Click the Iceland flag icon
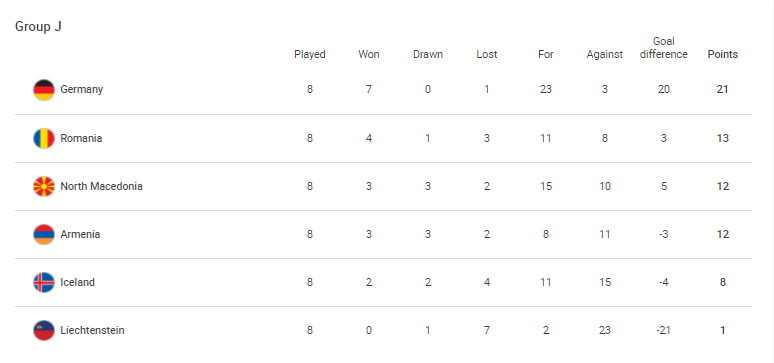Screen dimensions: 774x363 (x=44, y=282)
